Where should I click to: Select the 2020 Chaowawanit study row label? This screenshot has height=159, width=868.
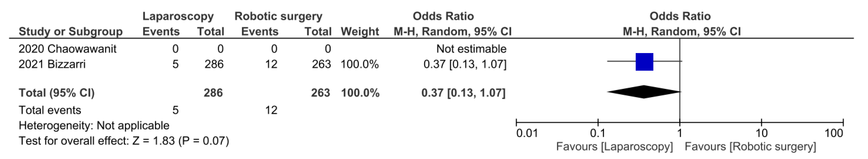click(x=67, y=49)
